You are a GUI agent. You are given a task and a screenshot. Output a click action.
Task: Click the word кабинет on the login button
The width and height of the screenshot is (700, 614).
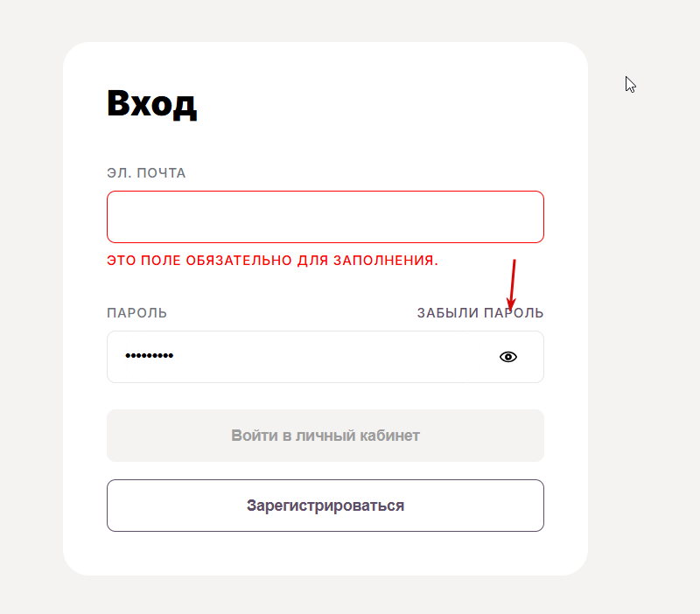click(389, 436)
